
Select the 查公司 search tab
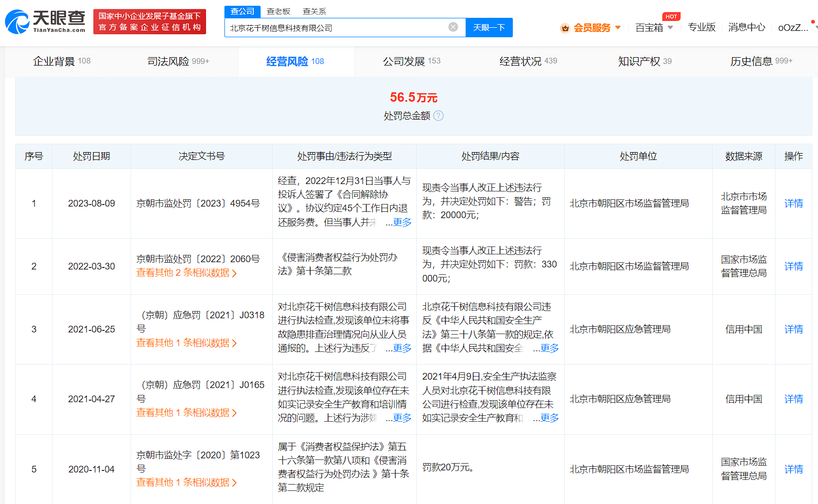pyautogui.click(x=242, y=12)
